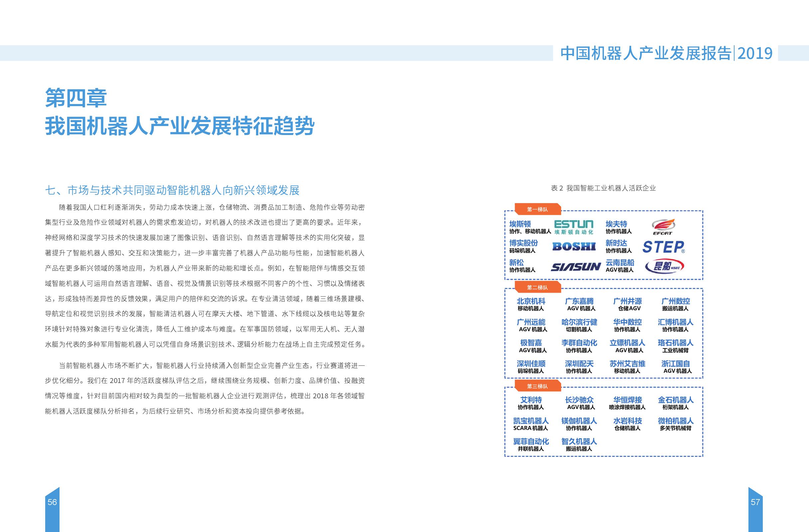This screenshot has height=532, width=809.
Task: Click the 第四章 chapter heading
Action: click(x=76, y=98)
